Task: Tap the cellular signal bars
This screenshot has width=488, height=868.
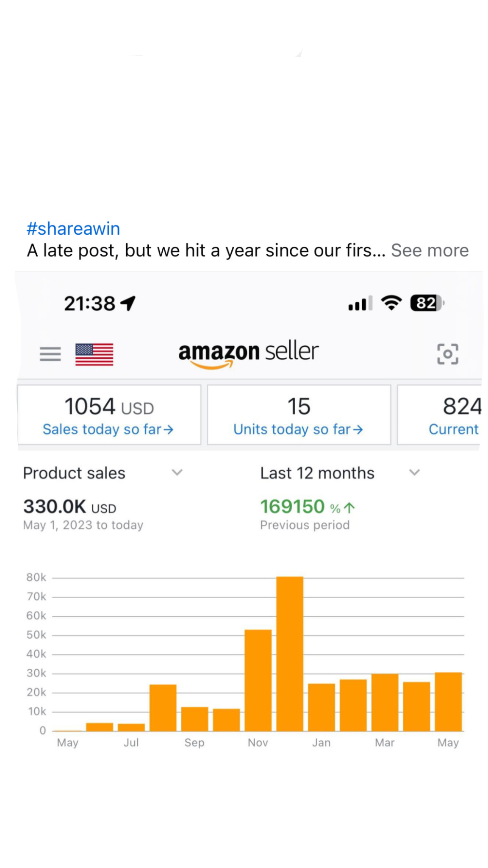Action: point(360,303)
